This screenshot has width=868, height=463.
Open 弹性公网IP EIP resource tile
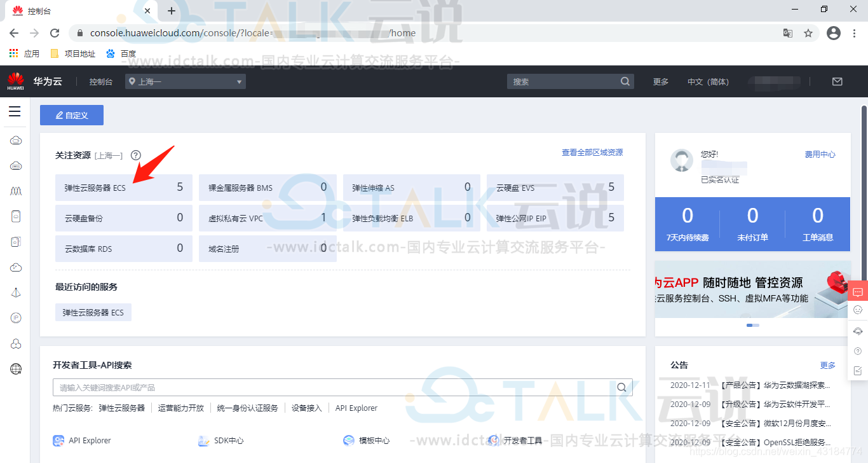coord(555,218)
